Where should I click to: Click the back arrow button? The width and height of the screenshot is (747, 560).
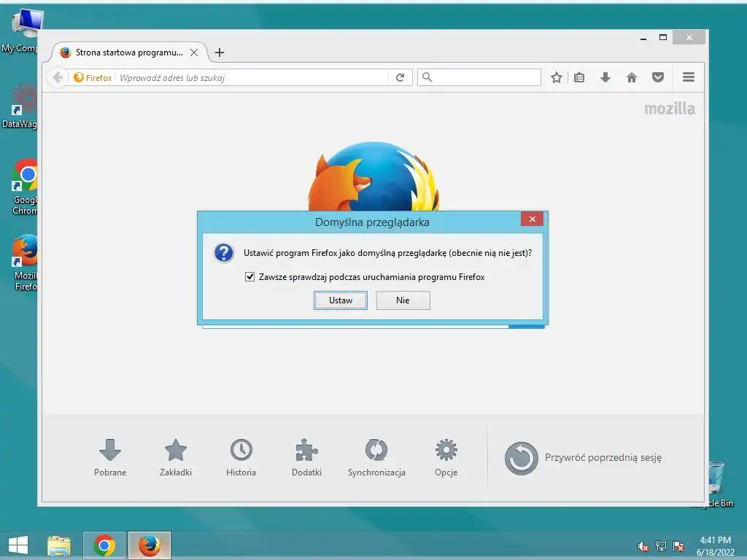click(x=58, y=77)
